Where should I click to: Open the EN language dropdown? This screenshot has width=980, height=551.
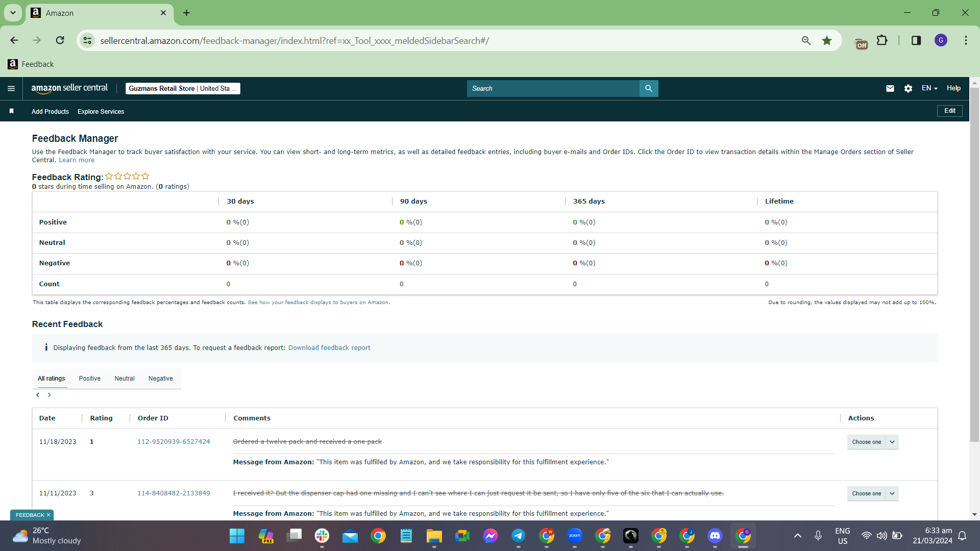[929, 88]
